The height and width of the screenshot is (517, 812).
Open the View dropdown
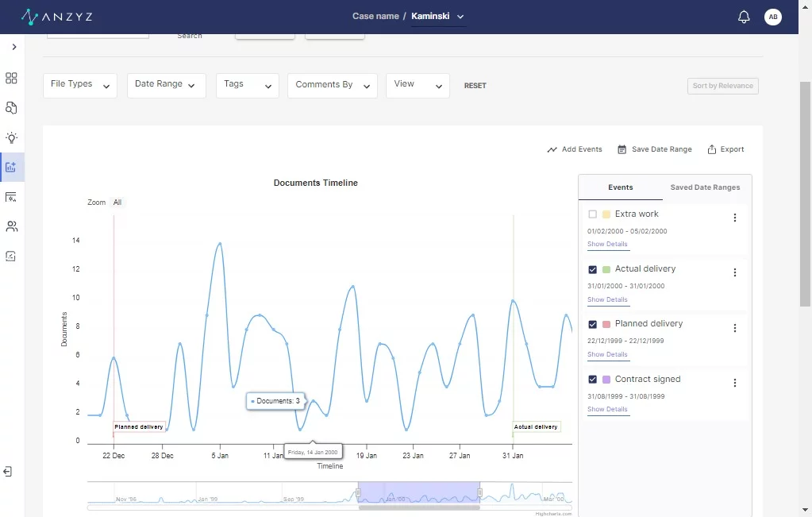click(x=418, y=86)
